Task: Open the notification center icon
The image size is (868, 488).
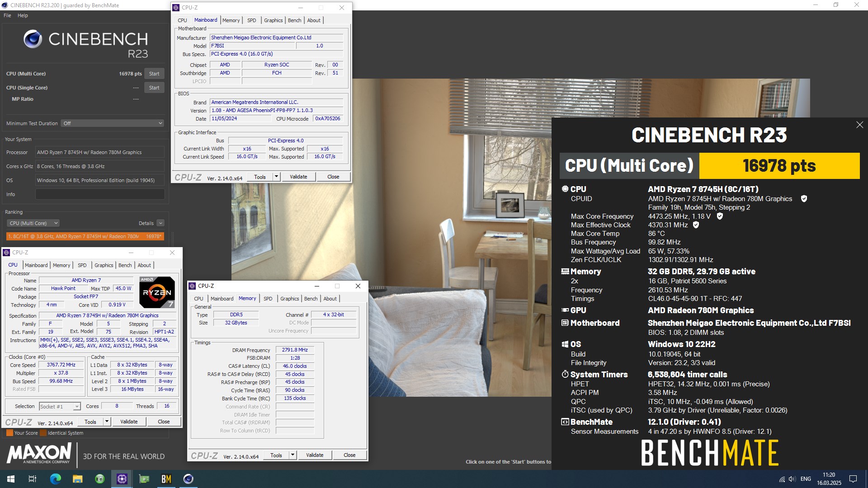Action: [x=853, y=479]
